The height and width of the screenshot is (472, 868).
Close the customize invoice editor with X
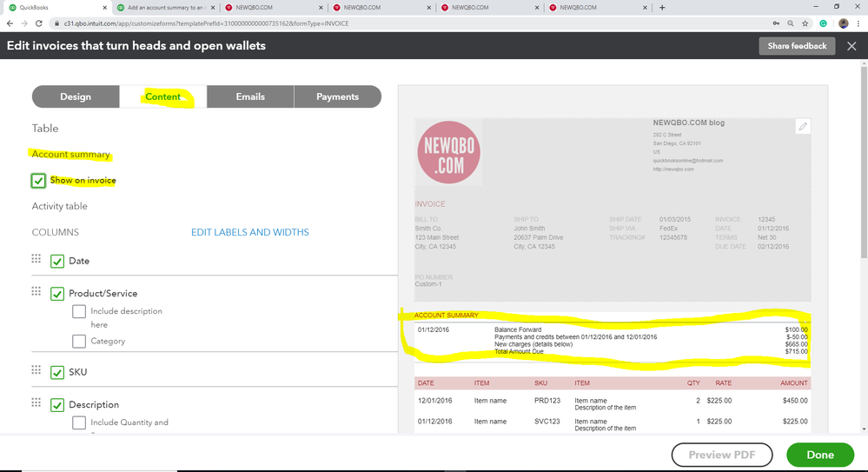click(851, 46)
